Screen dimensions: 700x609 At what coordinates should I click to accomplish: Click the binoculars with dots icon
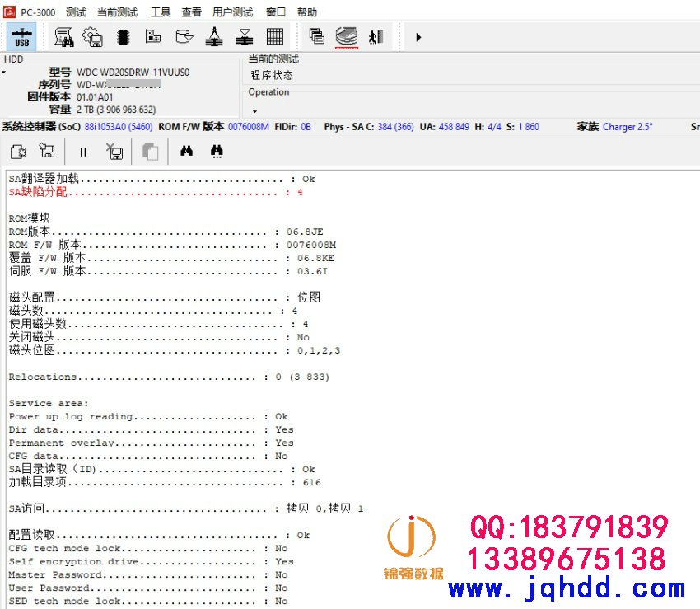click(217, 152)
